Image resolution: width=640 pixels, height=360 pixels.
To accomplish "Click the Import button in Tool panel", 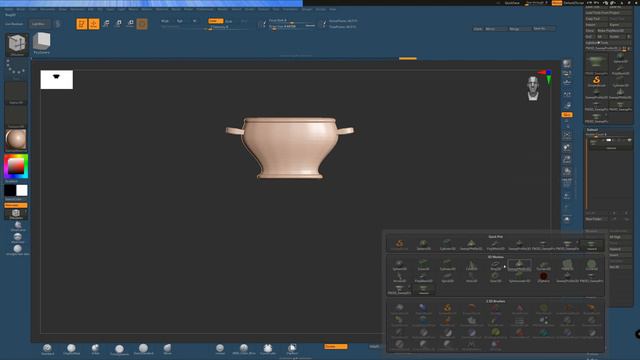I will point(596,24).
